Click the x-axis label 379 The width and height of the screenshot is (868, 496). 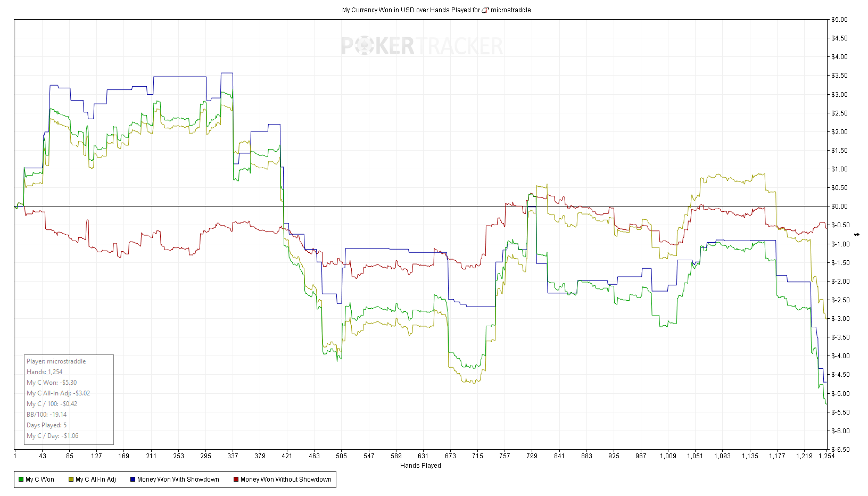tap(260, 456)
